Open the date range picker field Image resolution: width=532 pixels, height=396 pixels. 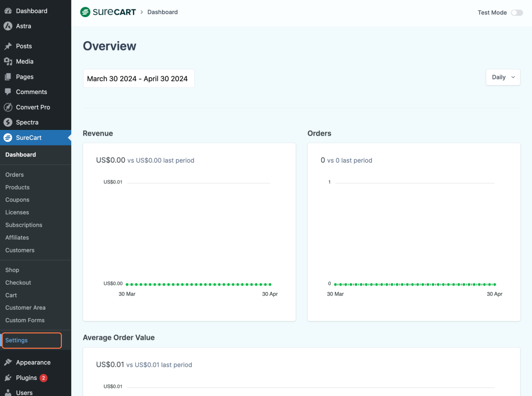point(138,79)
